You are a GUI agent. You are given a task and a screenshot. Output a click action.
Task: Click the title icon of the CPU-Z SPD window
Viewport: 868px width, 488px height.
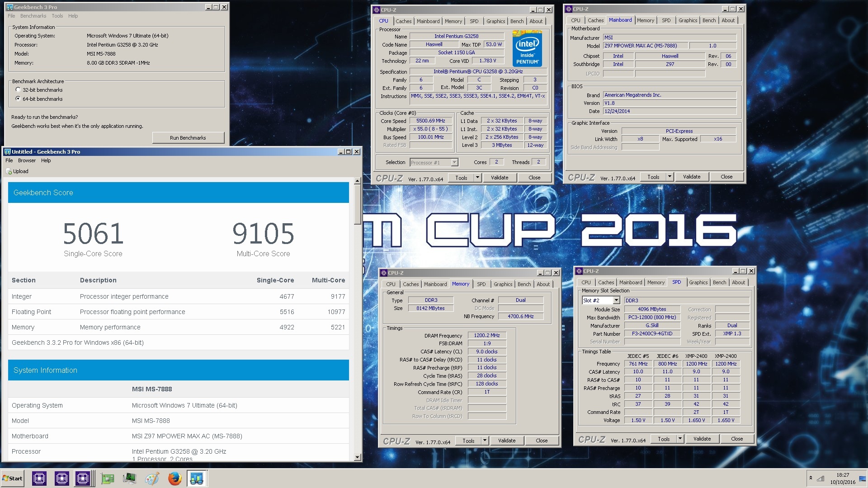click(579, 271)
